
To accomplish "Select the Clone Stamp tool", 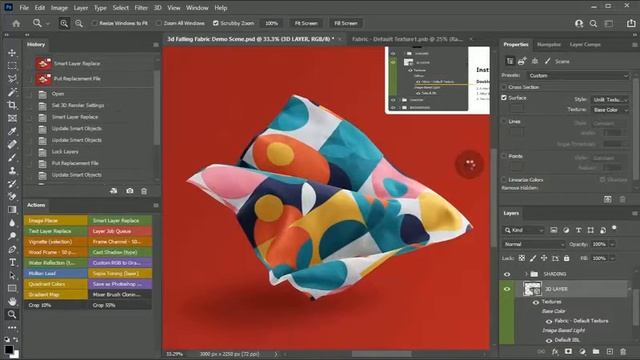I will pos(12,170).
